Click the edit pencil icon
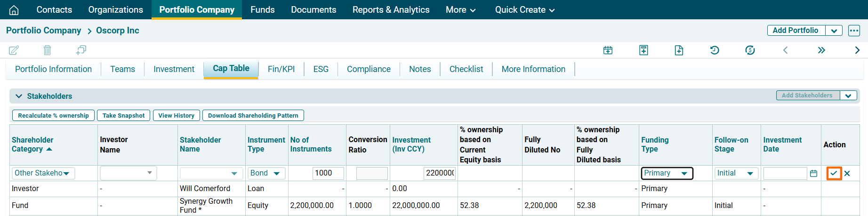 14,50
